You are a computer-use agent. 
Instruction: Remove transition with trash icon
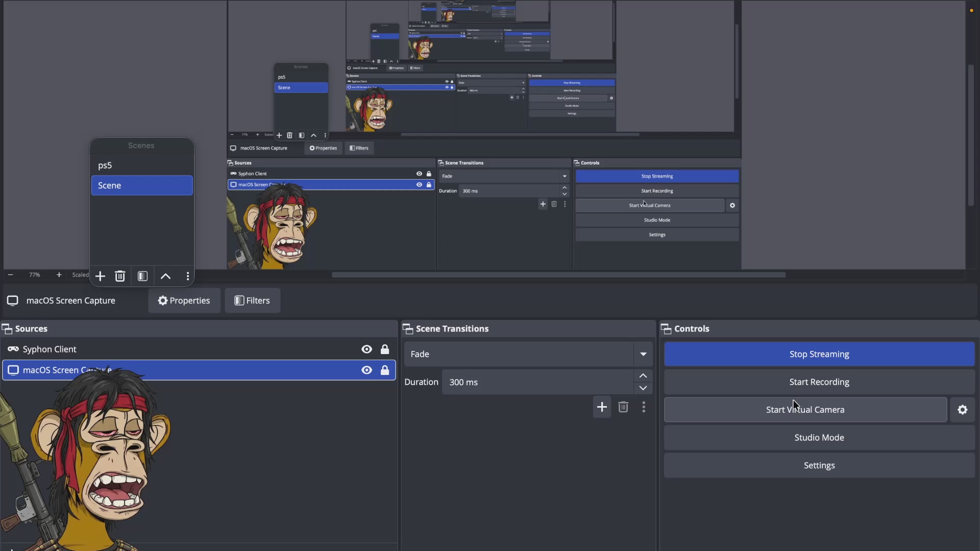tap(623, 407)
